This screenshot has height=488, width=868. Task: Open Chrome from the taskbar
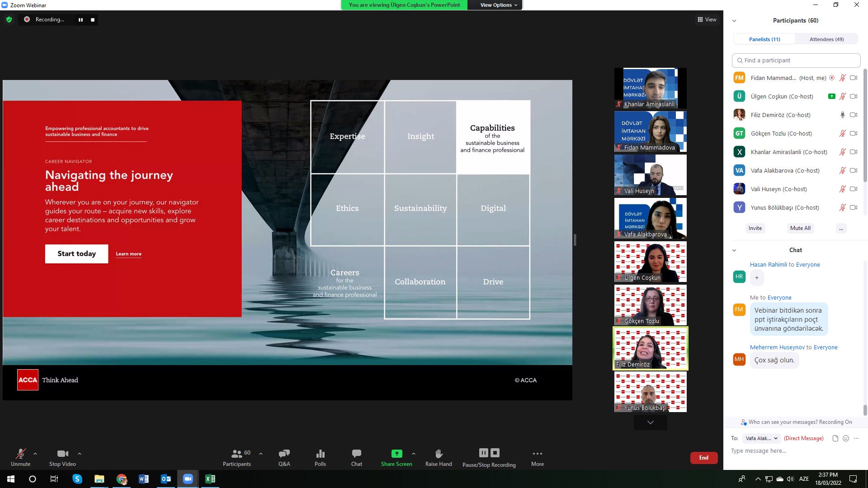pyautogui.click(x=122, y=479)
